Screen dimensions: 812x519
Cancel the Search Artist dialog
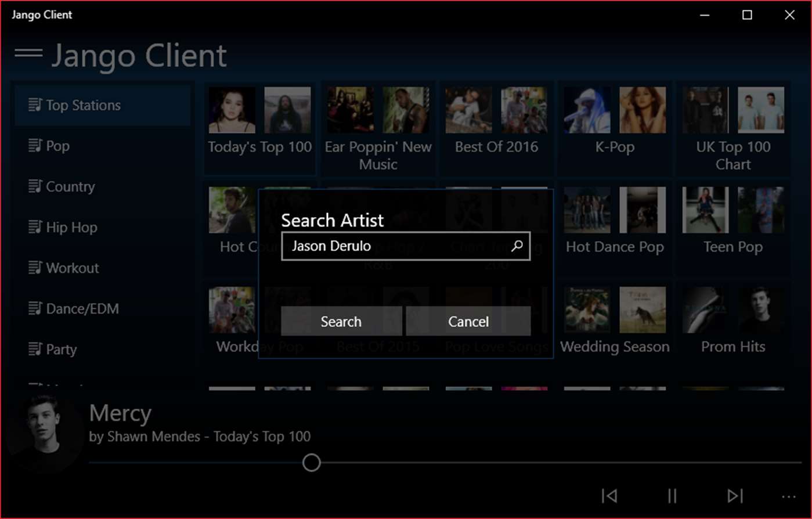tap(468, 321)
